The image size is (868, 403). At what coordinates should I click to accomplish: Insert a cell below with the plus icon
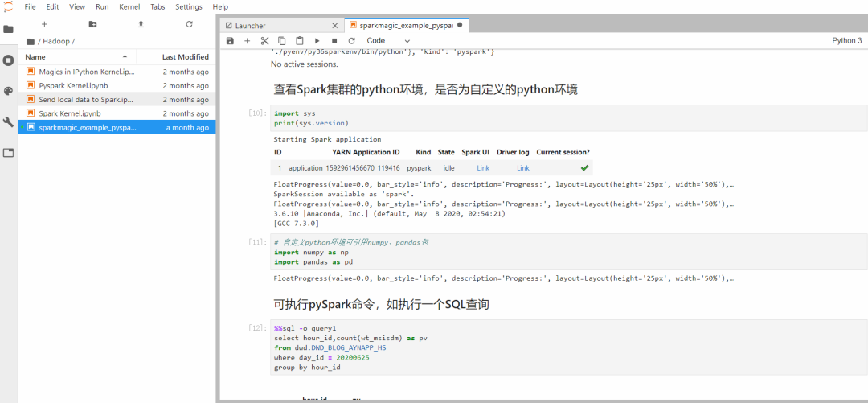248,41
